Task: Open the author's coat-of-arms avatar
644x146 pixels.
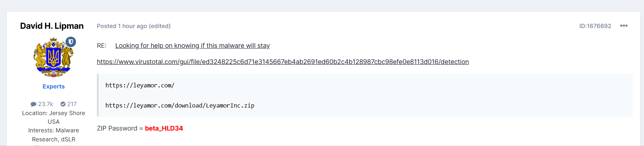Action: tap(53, 58)
